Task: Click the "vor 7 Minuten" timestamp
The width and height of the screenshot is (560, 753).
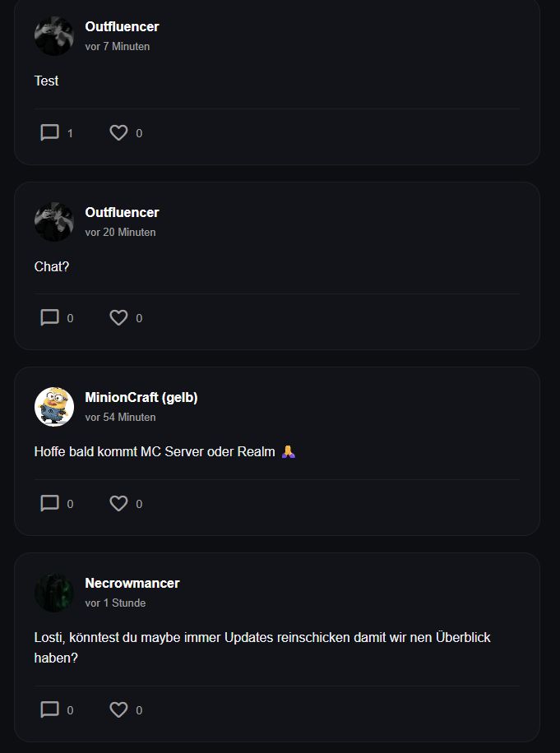Action: click(117, 47)
